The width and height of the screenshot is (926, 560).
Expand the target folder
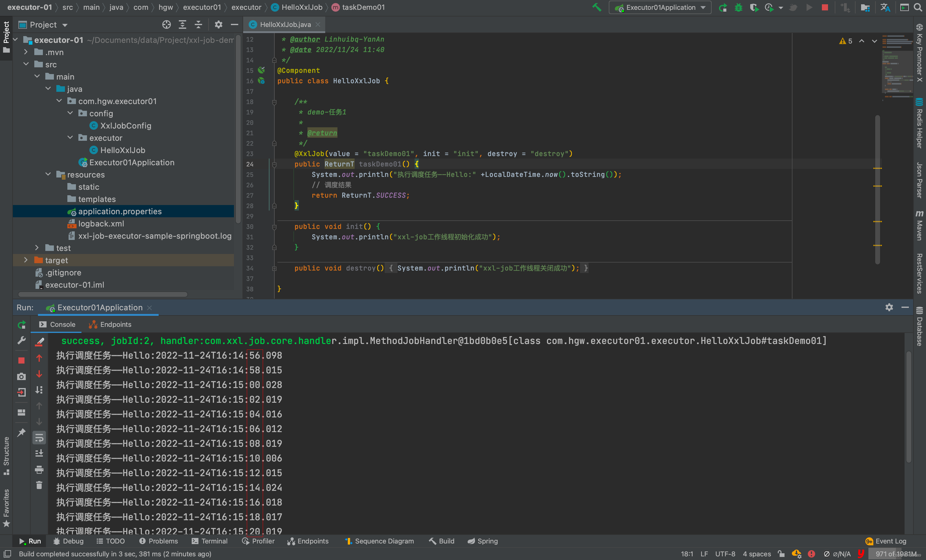26,260
